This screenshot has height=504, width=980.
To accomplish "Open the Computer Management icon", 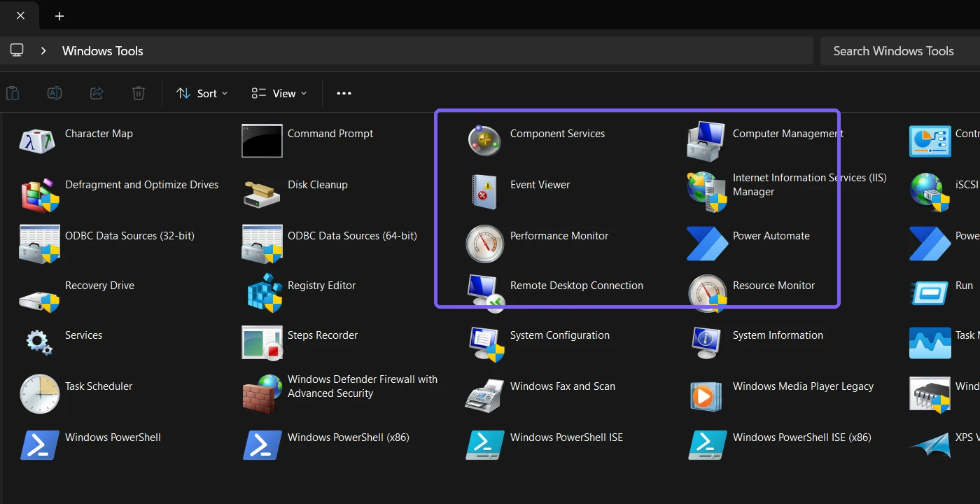I will point(707,141).
